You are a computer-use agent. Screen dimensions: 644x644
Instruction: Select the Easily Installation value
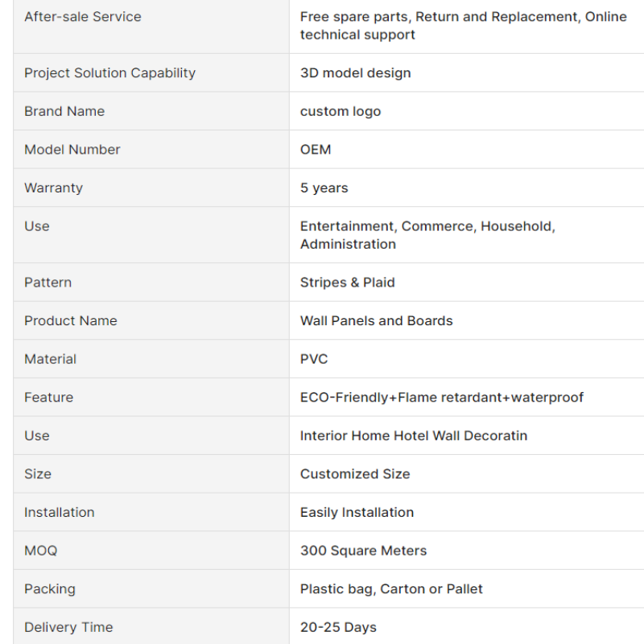coord(357,512)
